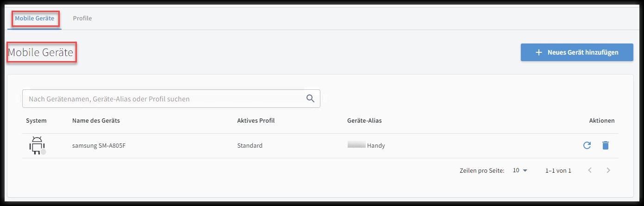Click the plus icon on add device button
Image resolution: width=644 pixels, height=206 pixels.
(538, 52)
